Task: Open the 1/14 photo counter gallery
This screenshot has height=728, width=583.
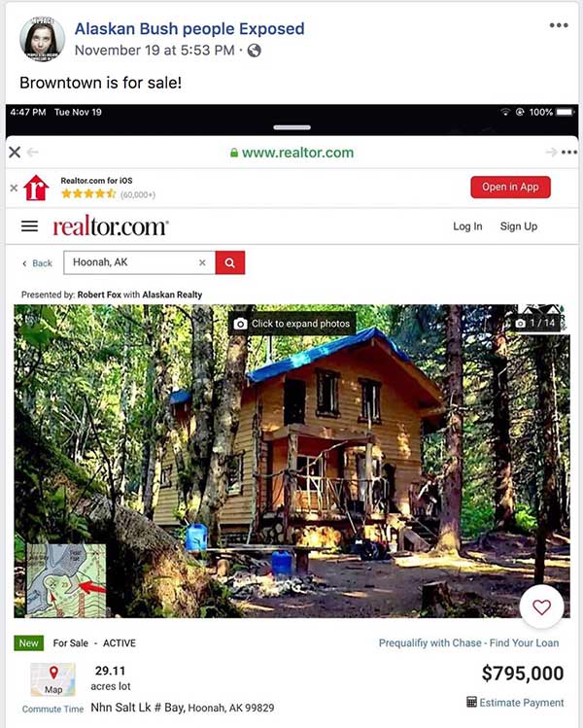Action: coord(535,323)
